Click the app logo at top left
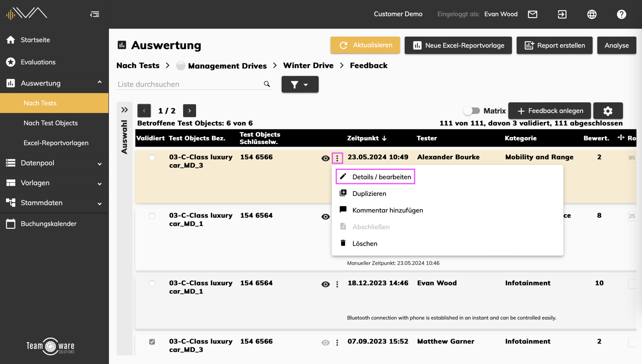Screen dimensions: 642x364 [27, 14]
